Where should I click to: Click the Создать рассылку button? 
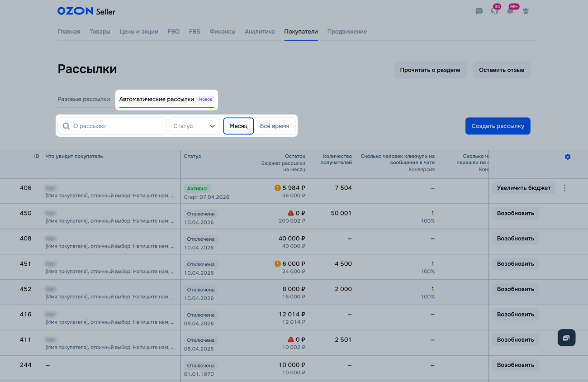coord(498,126)
